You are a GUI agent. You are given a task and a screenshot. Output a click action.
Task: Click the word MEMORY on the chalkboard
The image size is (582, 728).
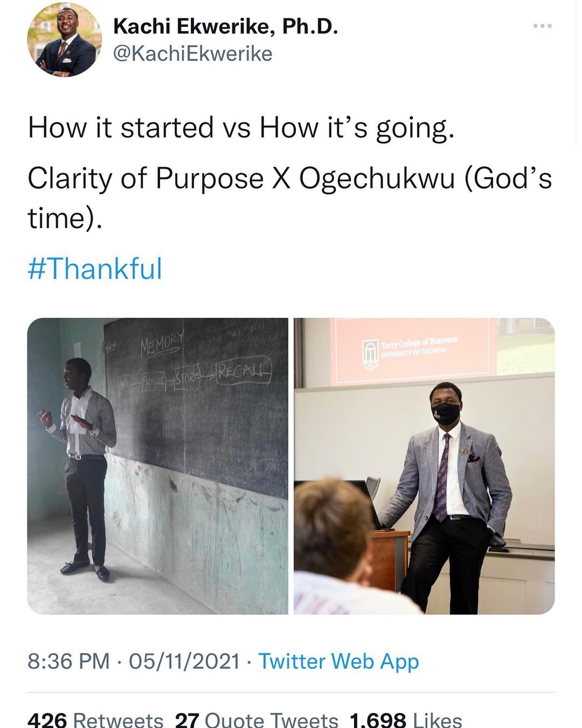click(x=161, y=344)
